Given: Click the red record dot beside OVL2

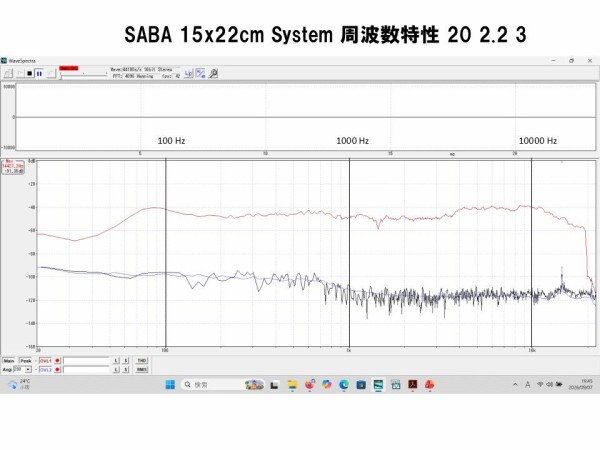Looking at the screenshot, I should pyautogui.click(x=57, y=370).
